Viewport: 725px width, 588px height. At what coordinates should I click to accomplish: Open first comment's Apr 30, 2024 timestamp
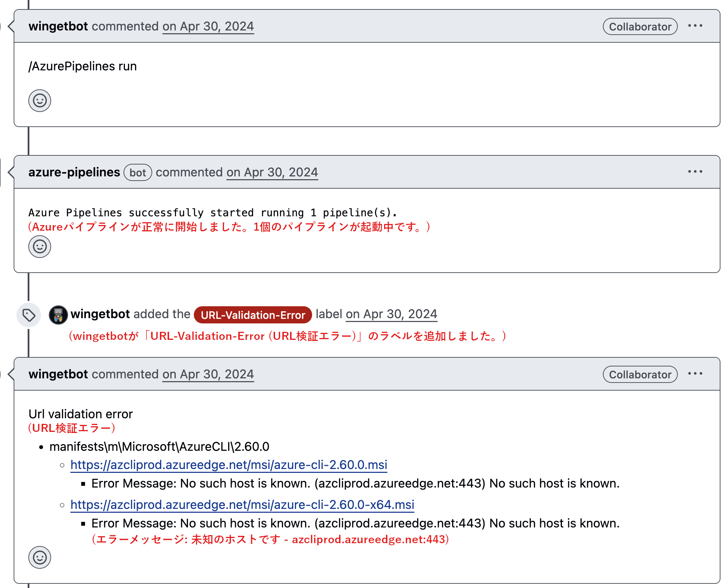[208, 26]
